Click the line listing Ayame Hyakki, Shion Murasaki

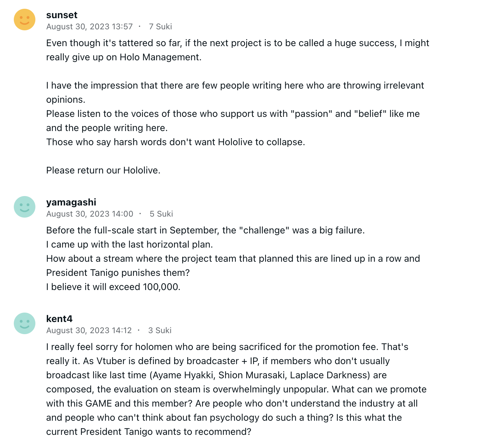click(x=216, y=375)
